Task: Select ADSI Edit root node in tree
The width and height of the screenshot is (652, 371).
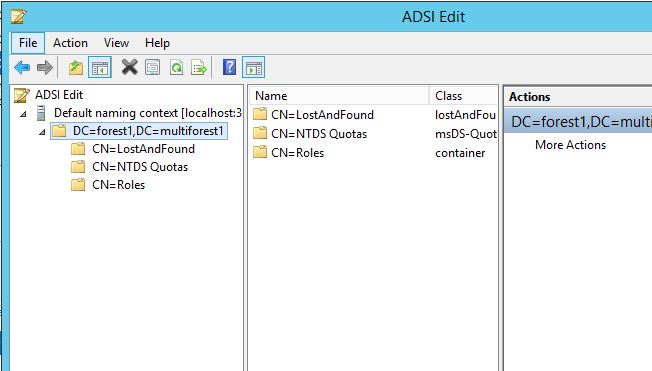Action: coord(59,95)
